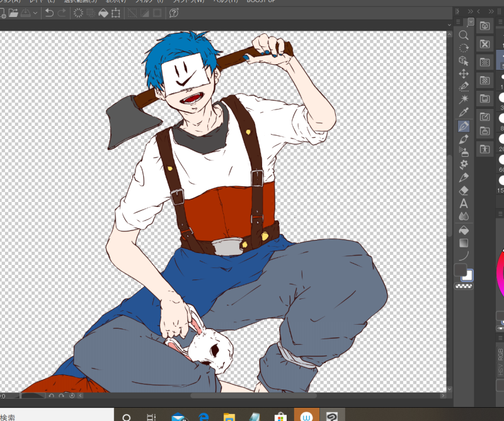This screenshot has width=504, height=421.
Task: Choose the Gradient tool
Action: coord(464,242)
